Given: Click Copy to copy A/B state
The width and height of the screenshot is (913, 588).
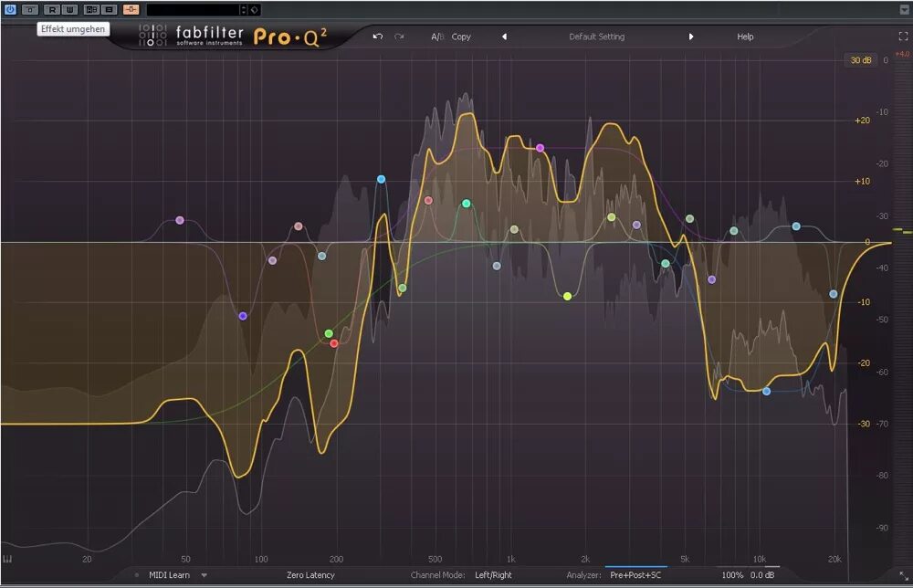Looking at the screenshot, I should click(x=461, y=37).
